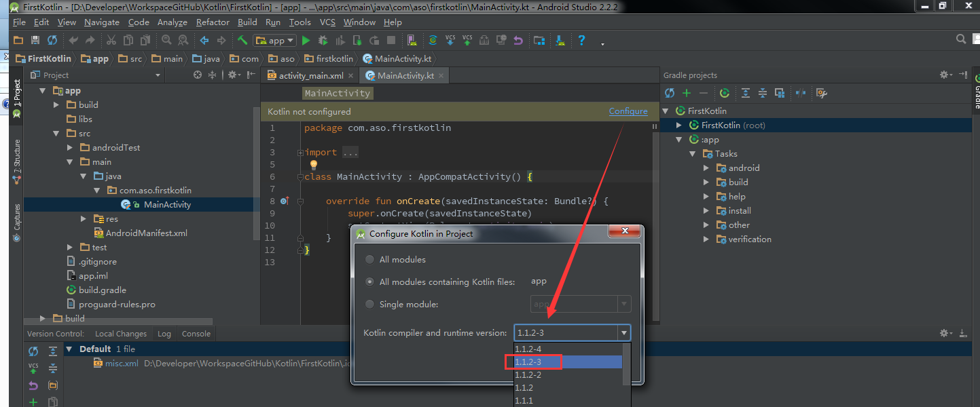Image resolution: width=980 pixels, height=407 pixels.
Task: Expand all in Gradle projects toolbar
Action: [746, 93]
